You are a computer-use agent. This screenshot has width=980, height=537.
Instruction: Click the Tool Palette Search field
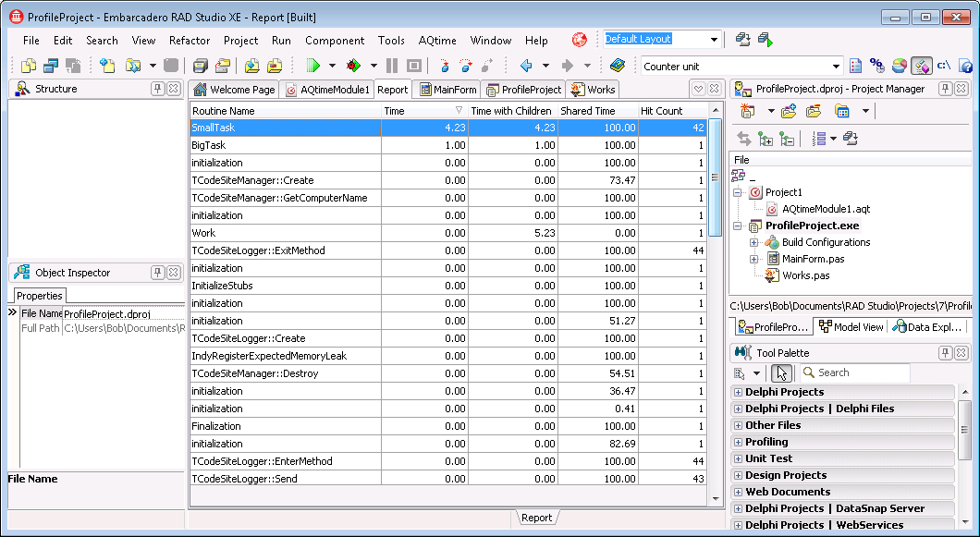tap(855, 372)
